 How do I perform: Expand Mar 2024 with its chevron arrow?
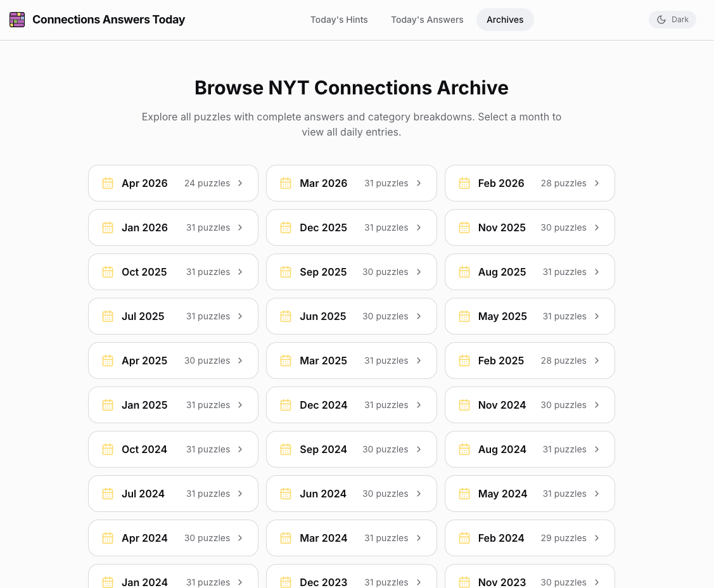coord(419,538)
